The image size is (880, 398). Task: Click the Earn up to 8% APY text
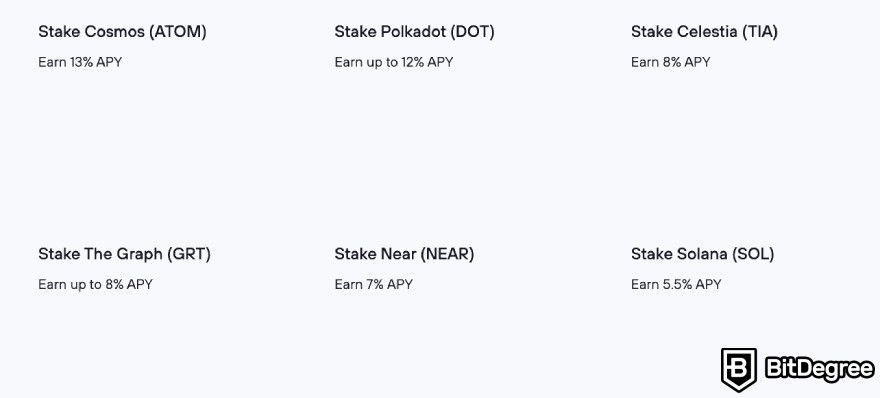tap(95, 285)
